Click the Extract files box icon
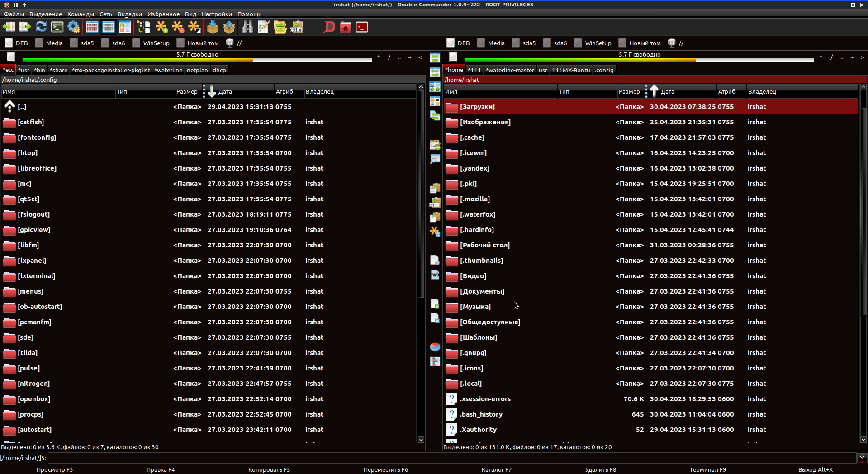Image resolution: width=868 pixels, height=474 pixels. click(229, 27)
